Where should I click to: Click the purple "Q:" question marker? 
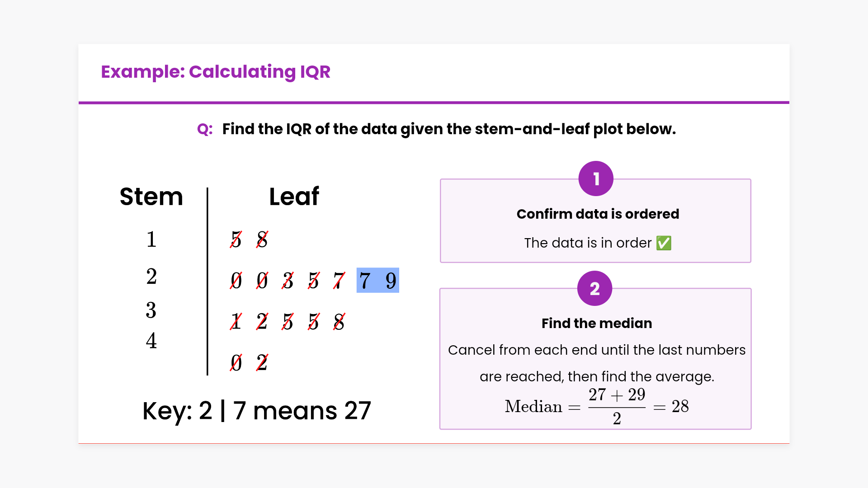coord(205,129)
